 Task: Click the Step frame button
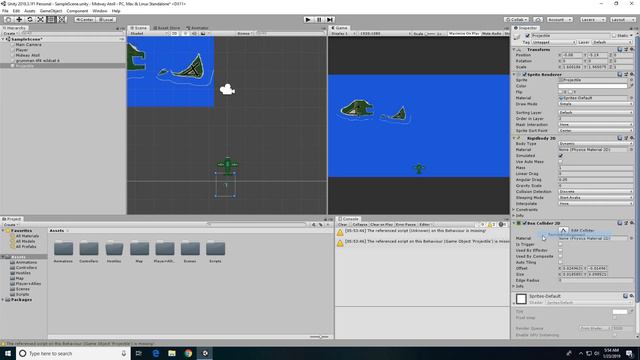click(330, 20)
